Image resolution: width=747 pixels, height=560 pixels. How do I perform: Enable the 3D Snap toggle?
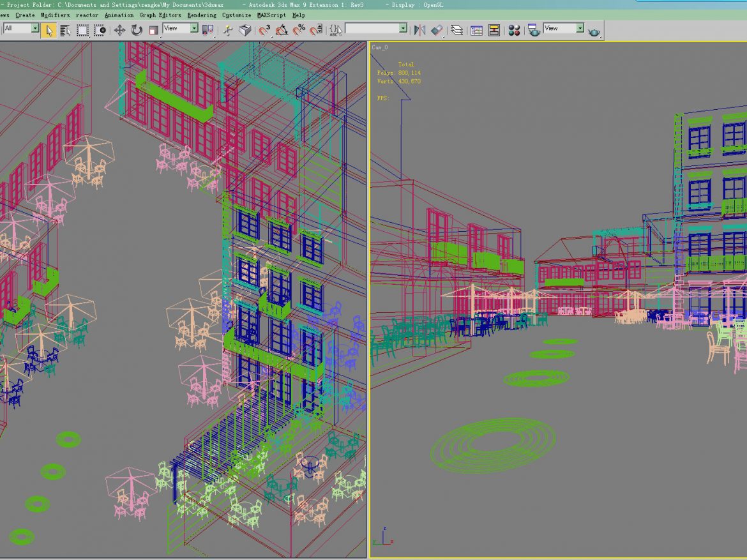tap(264, 29)
